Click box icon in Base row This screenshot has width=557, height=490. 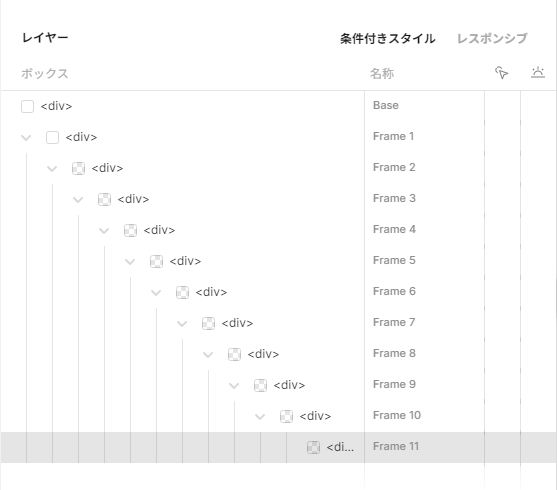point(27,106)
